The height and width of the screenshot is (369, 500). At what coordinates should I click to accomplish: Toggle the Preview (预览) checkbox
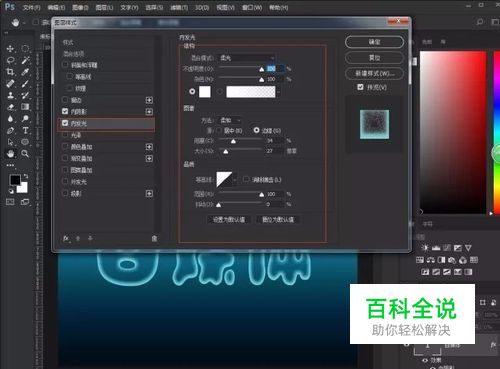point(360,87)
